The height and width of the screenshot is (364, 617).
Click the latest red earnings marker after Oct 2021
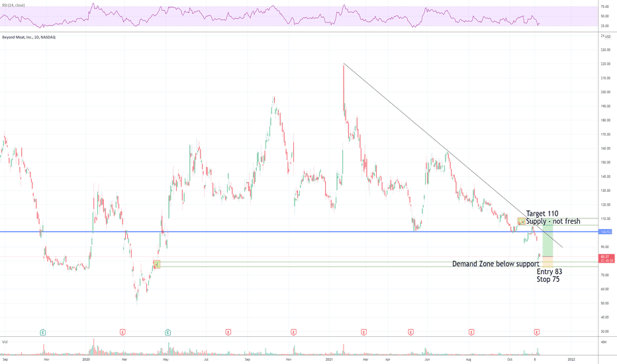[537, 332]
